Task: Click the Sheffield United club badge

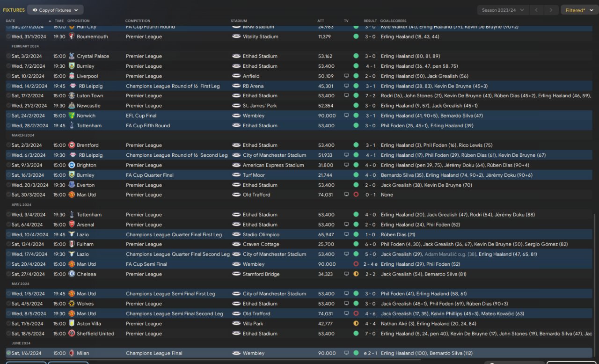Action: (72, 334)
